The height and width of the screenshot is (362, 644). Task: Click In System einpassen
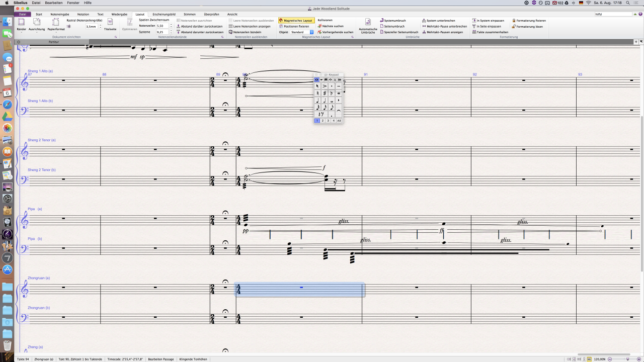488,21
